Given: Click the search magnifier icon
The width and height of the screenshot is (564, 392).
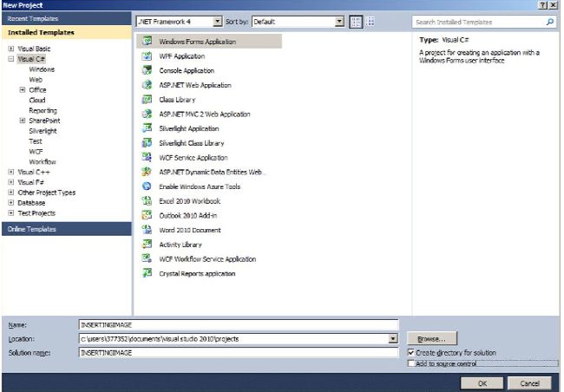Looking at the screenshot, I should pyautogui.click(x=549, y=22).
